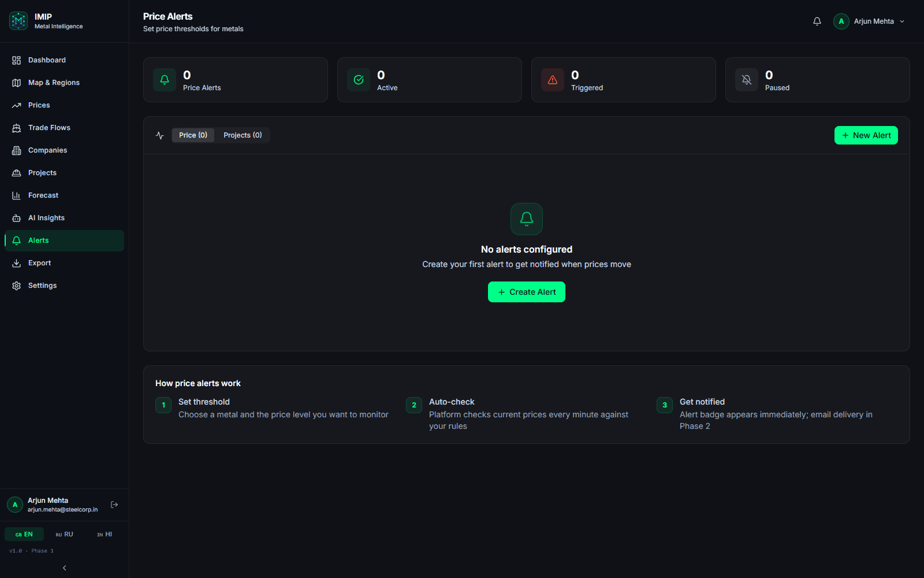Click the AI Insights robot icon
This screenshot has width=924, height=578.
[16, 218]
